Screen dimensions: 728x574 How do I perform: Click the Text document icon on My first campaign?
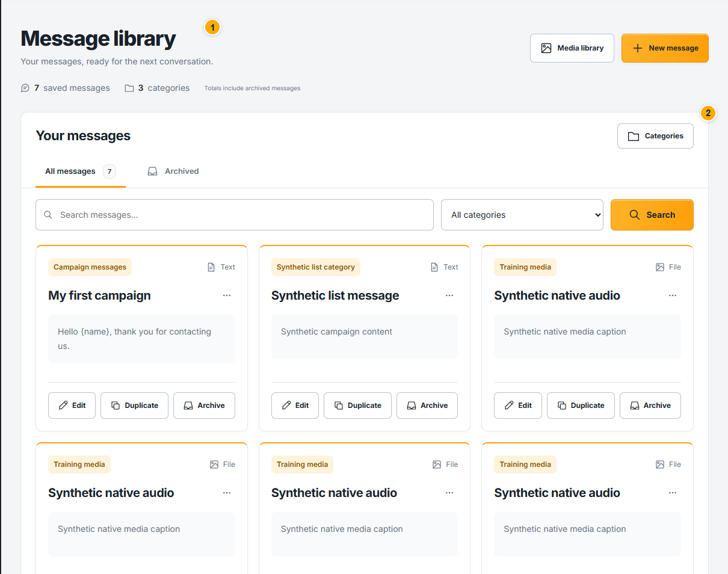(211, 267)
